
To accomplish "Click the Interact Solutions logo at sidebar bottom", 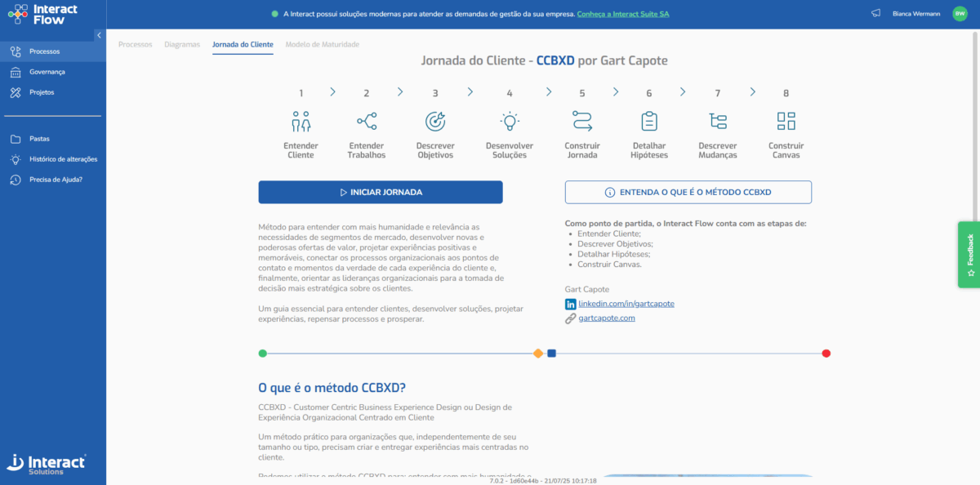I will [x=46, y=464].
